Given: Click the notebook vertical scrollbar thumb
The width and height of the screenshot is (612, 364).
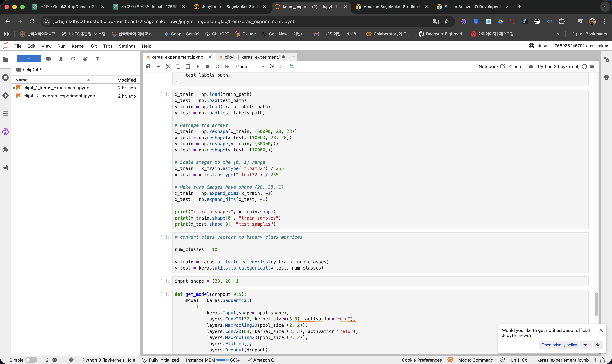Looking at the screenshot, I should coord(596,304).
